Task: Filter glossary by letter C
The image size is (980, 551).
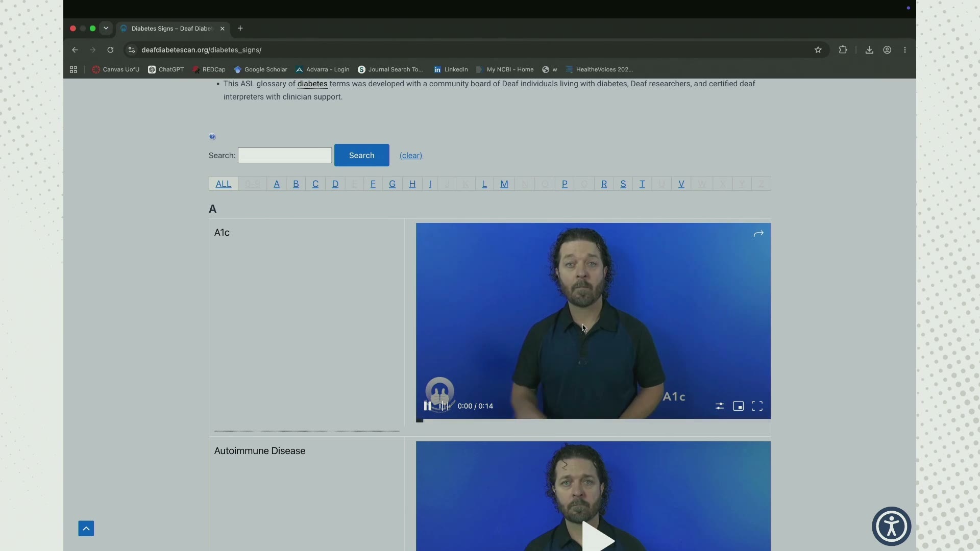Action: [x=315, y=184]
